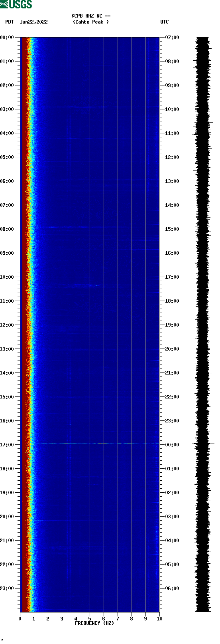The image size is (220, 644).
Task: Click the UTC timezone header
Action: point(165,22)
